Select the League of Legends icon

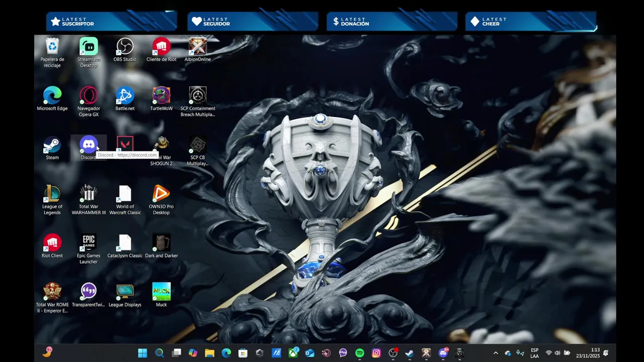(52, 200)
